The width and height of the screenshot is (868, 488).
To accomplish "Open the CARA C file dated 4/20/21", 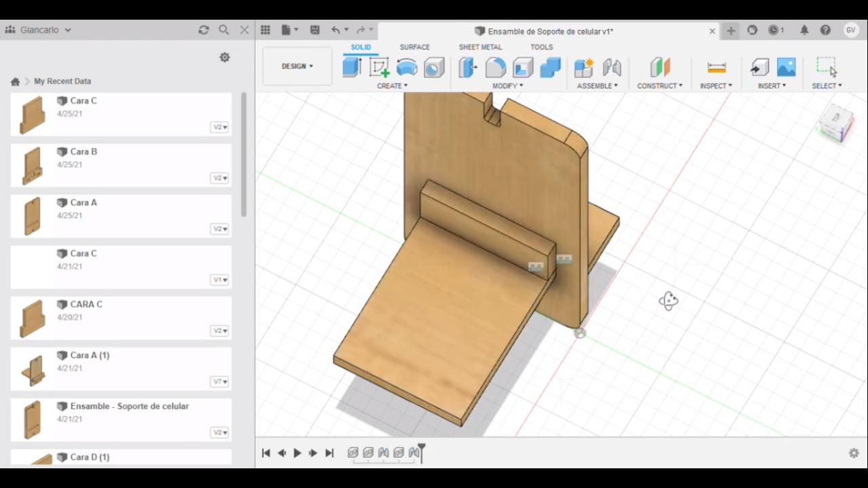I will pos(121,318).
